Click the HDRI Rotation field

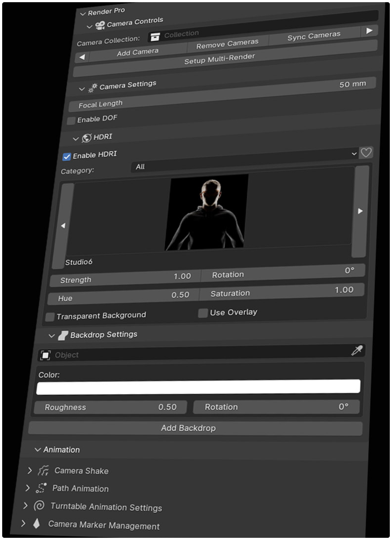point(283,273)
